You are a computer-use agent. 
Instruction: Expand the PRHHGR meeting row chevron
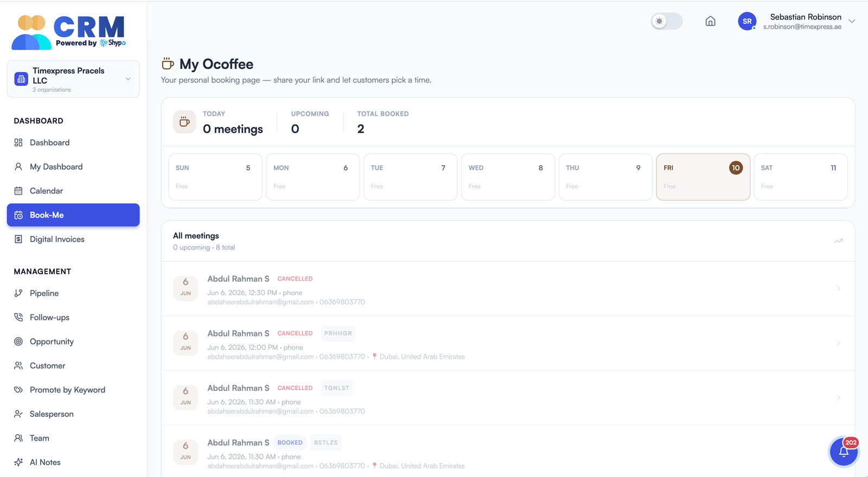[838, 344]
